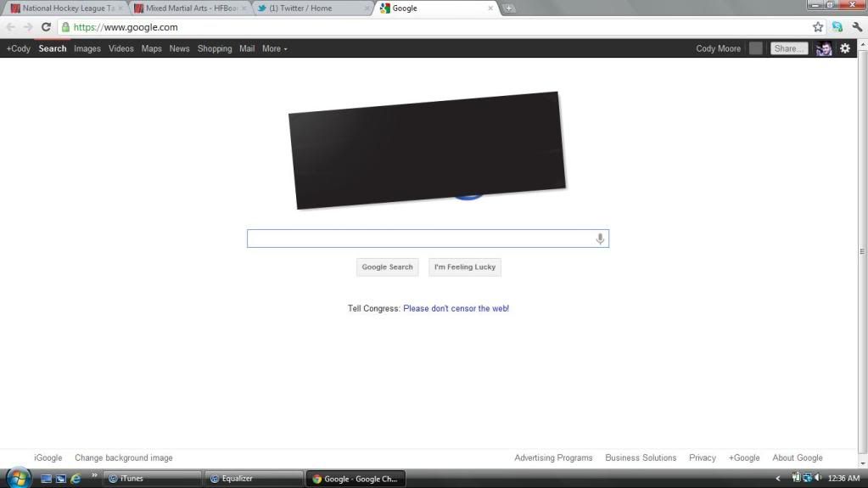Click the blacked-out Google logo doodle
This screenshot has width=868, height=488.
(x=428, y=151)
